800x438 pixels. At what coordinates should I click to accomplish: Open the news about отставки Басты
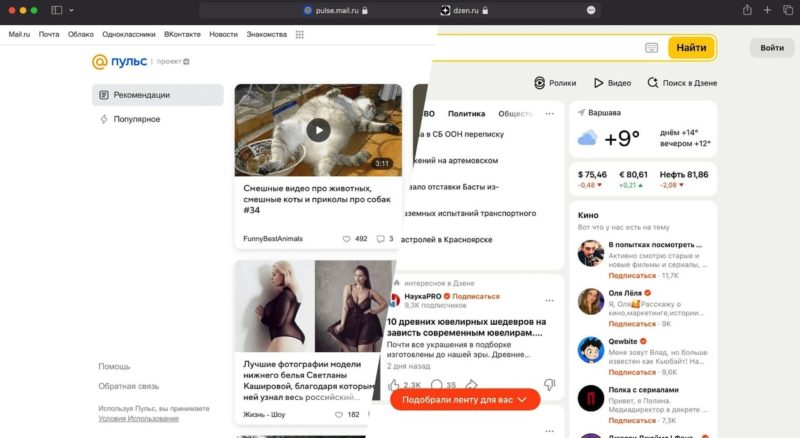pos(454,187)
